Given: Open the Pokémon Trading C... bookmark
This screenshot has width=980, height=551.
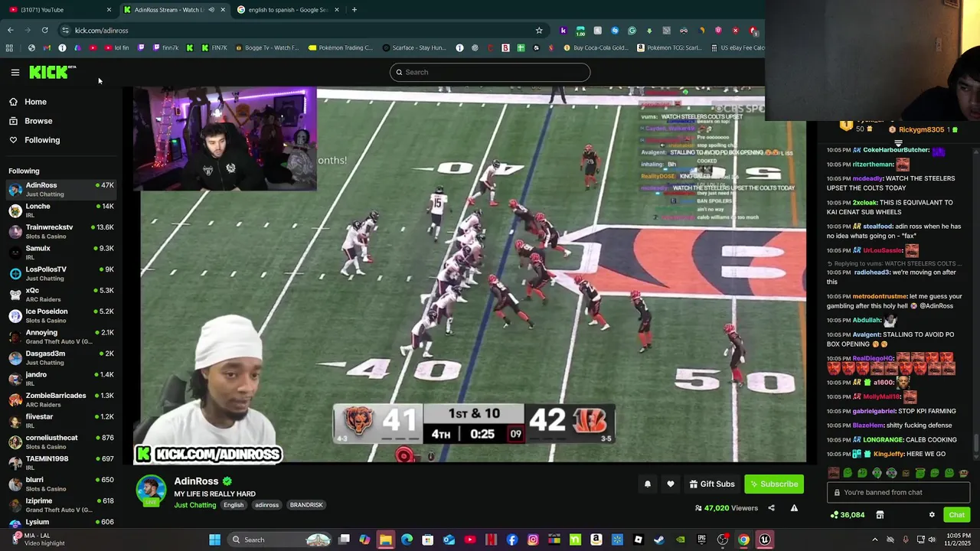Looking at the screenshot, I should 341,47.
